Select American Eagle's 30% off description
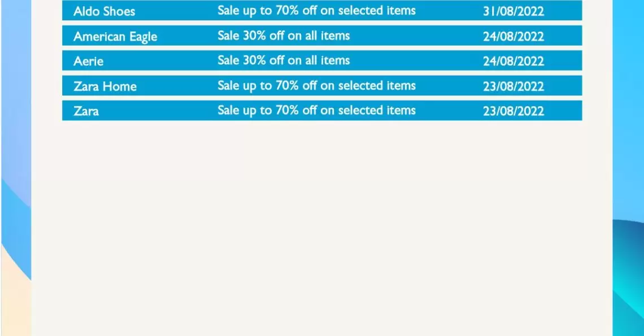The image size is (644, 336). pyautogui.click(x=284, y=36)
